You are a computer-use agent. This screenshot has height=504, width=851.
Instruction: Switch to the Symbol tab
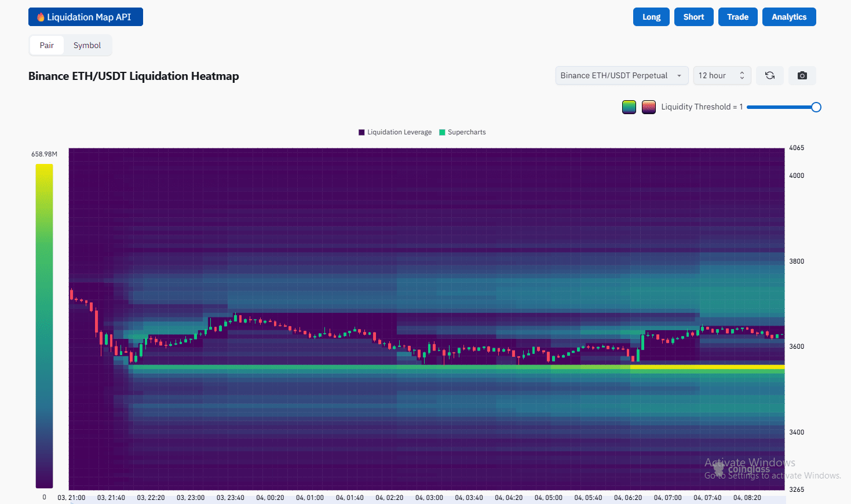click(87, 45)
